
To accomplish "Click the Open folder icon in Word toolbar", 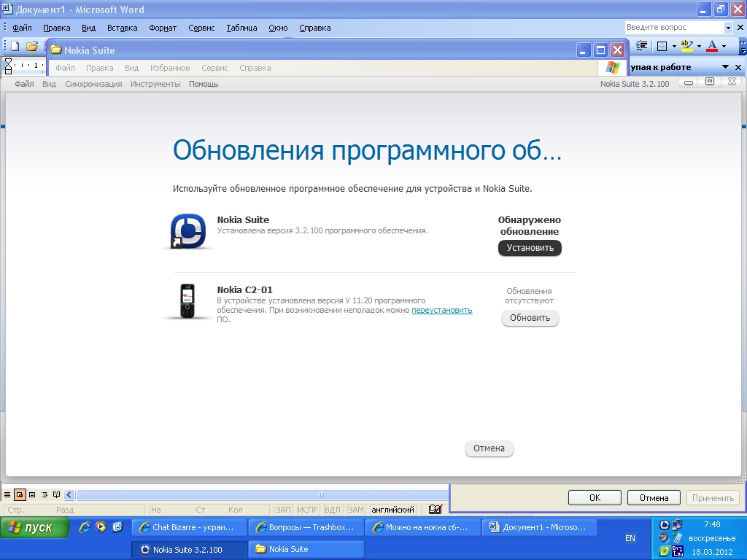I will click(32, 46).
